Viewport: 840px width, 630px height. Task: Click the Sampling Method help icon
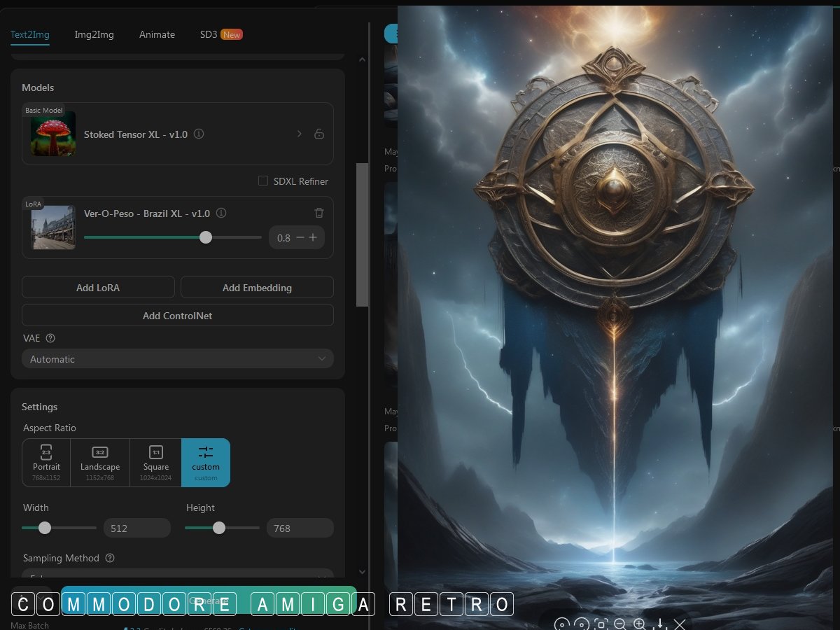(109, 558)
